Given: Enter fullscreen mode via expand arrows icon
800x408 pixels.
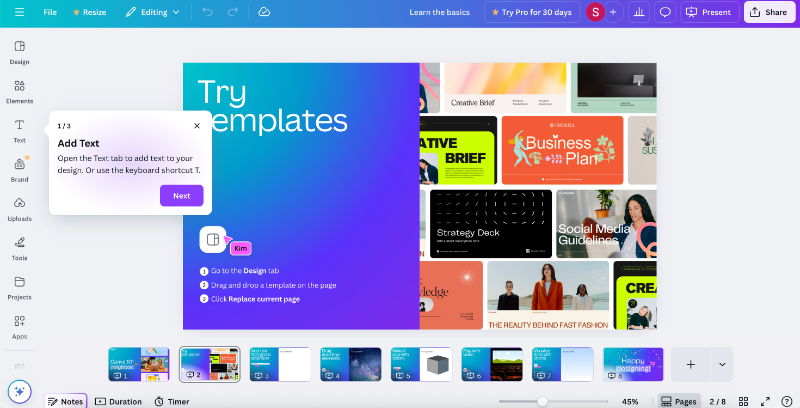Looking at the screenshot, I should tap(765, 401).
